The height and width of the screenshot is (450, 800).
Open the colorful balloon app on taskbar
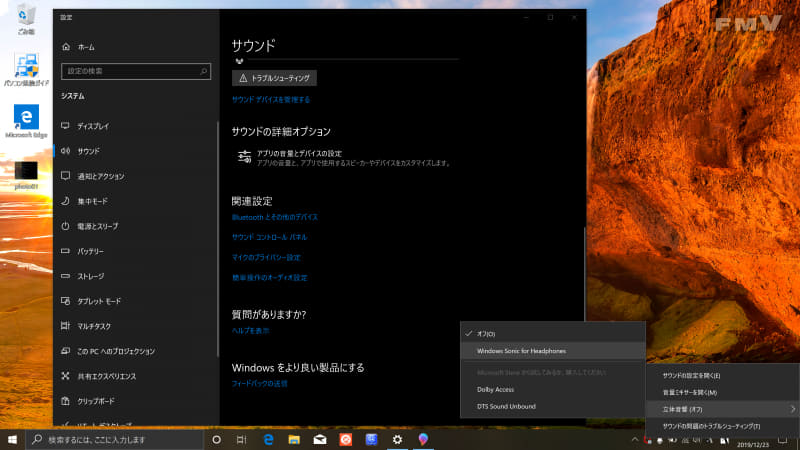pos(423,439)
